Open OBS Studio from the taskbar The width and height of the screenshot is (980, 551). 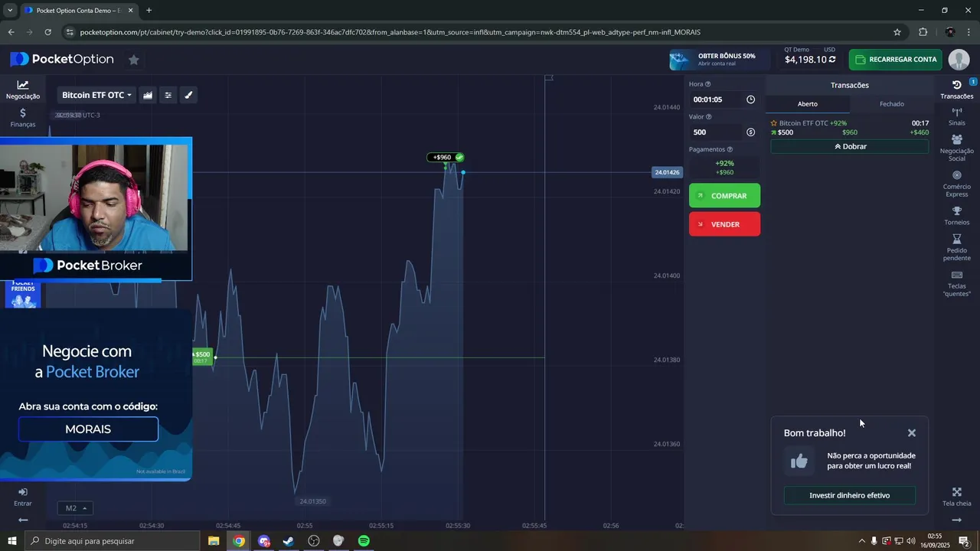[x=314, y=541]
